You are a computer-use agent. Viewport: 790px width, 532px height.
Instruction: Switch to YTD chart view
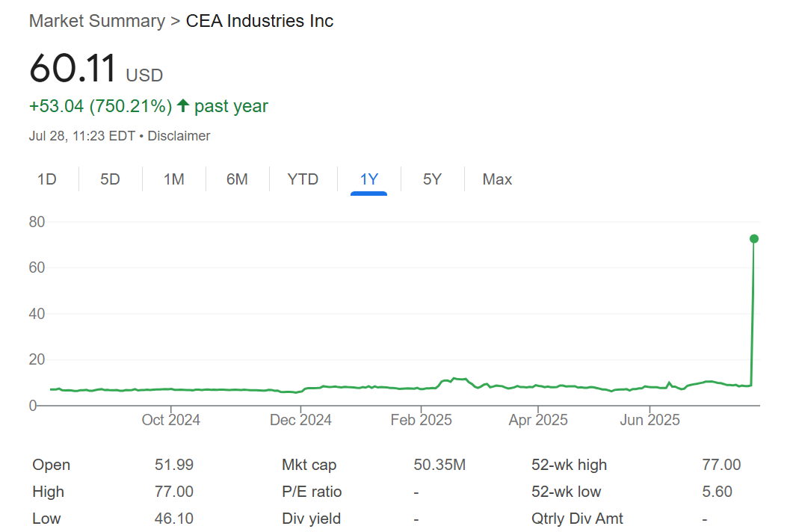click(303, 179)
